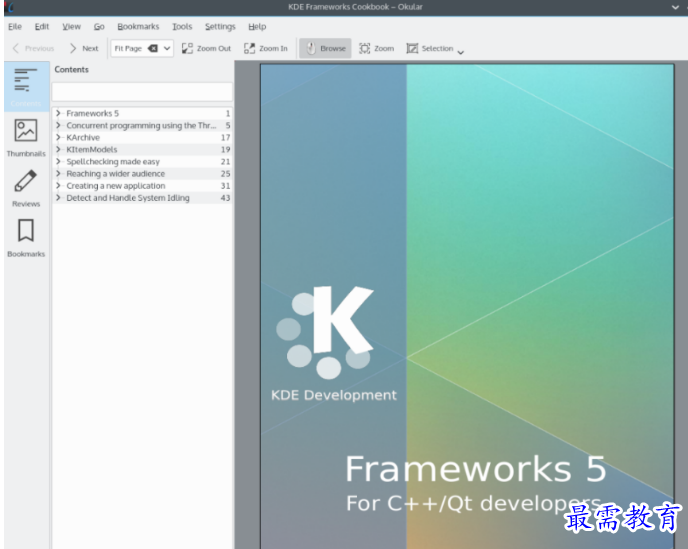The image size is (688, 549).
Task: Click the title bar dropdown arrow
Action: tap(675, 7)
